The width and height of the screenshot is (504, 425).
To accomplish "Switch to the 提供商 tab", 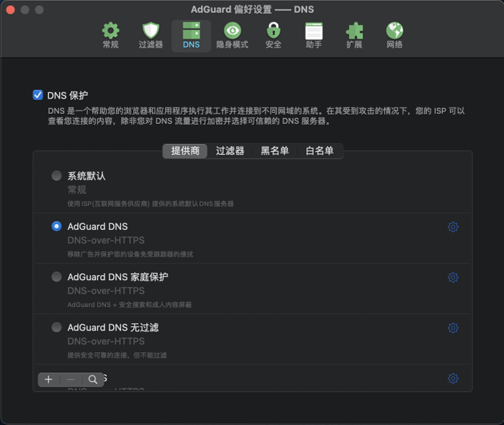I will (185, 151).
